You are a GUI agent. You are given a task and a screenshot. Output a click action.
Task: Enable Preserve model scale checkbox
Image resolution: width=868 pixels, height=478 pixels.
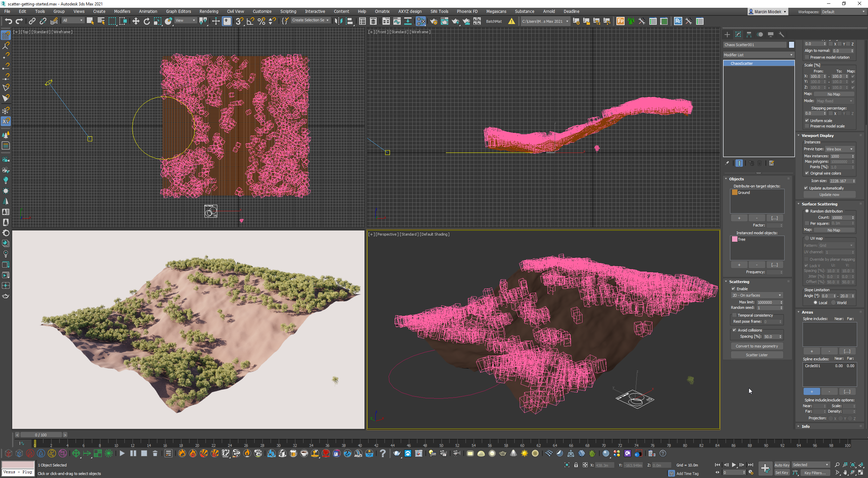807,126
